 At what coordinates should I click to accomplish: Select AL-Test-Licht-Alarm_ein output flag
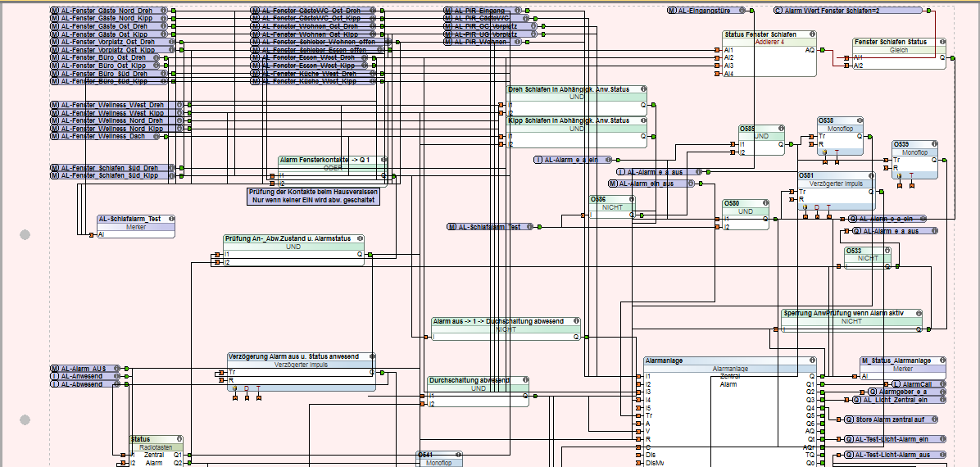pyautogui.click(x=895, y=439)
